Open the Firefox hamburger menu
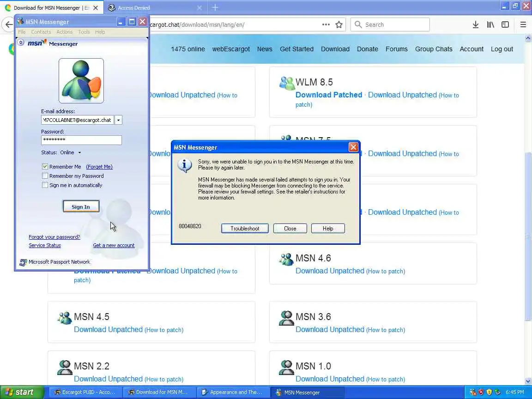The width and height of the screenshot is (532, 399). coord(523,24)
